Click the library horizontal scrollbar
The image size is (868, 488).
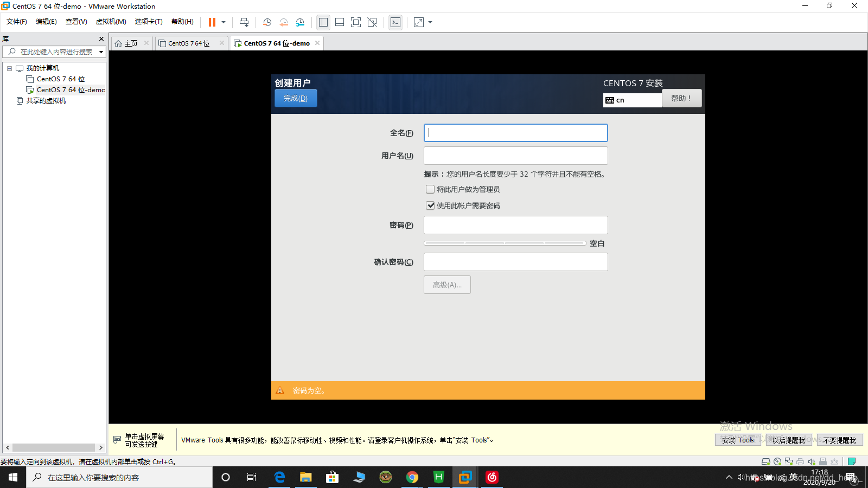click(x=54, y=447)
